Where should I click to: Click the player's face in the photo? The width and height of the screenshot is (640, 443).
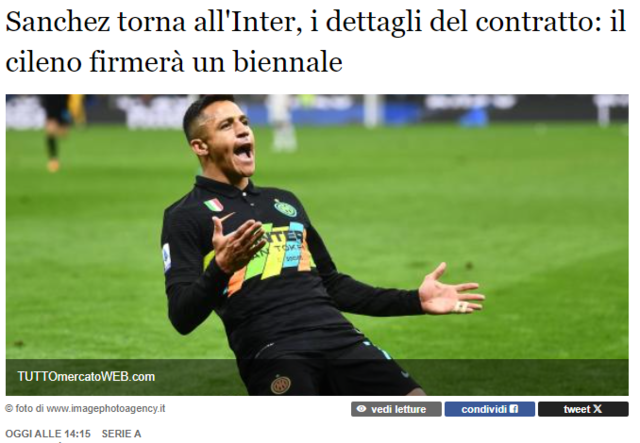pos(231,141)
